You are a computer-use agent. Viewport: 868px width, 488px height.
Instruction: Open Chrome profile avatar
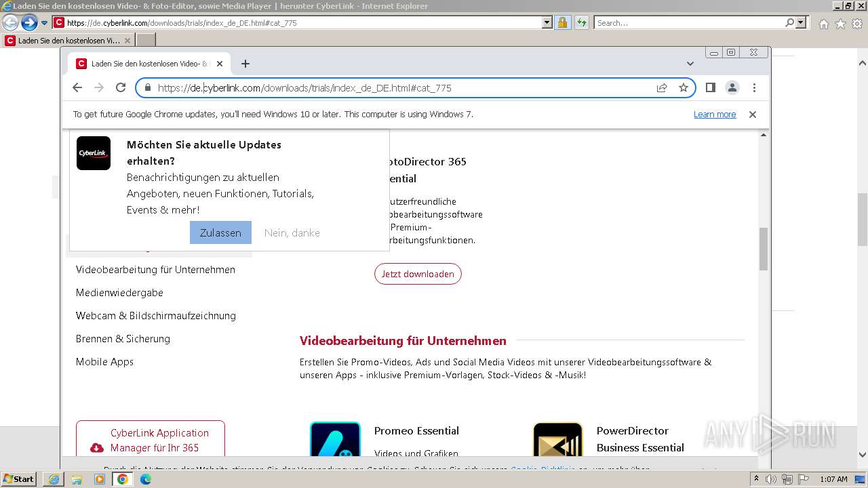click(x=732, y=87)
